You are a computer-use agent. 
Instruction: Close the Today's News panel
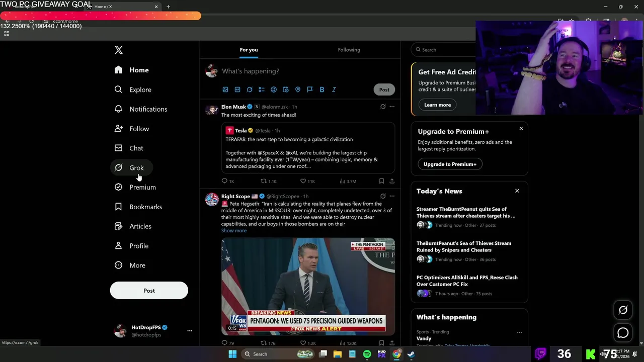pyautogui.click(x=517, y=191)
